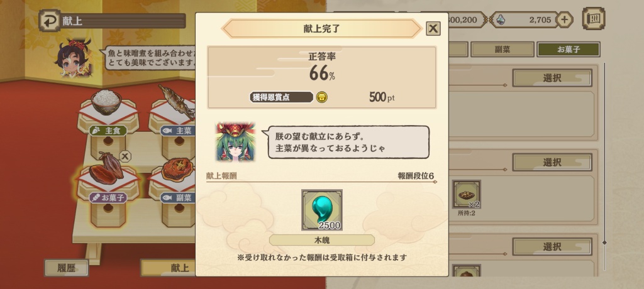Tap the plus icon next to 2,705

pos(564,19)
